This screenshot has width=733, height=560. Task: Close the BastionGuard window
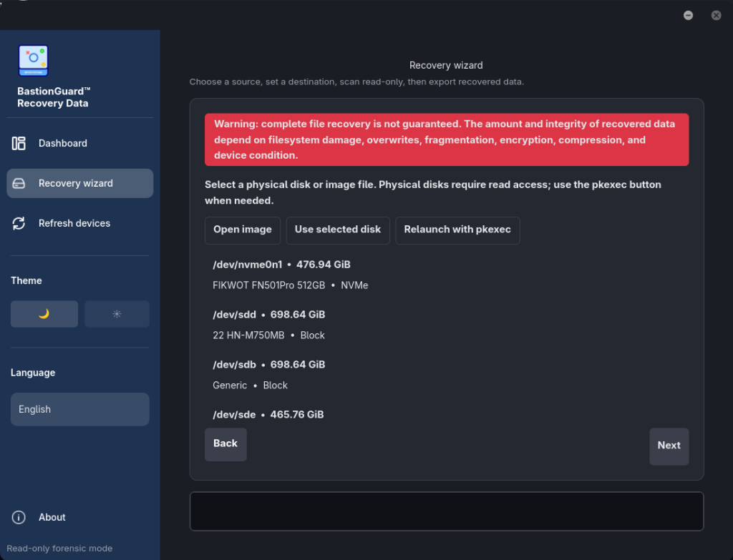click(x=716, y=16)
